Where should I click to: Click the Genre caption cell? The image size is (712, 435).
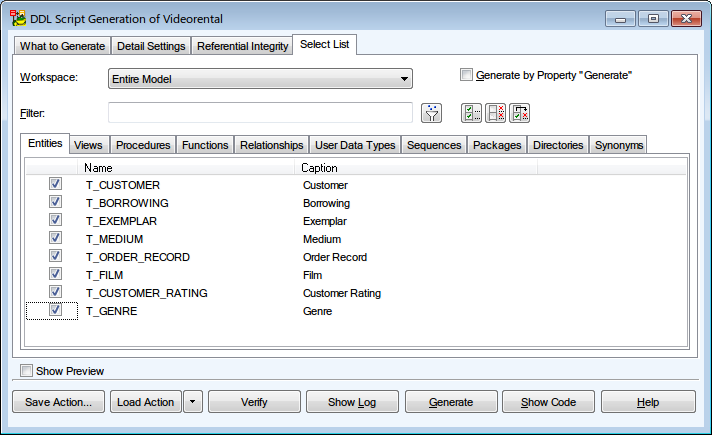coord(317,311)
